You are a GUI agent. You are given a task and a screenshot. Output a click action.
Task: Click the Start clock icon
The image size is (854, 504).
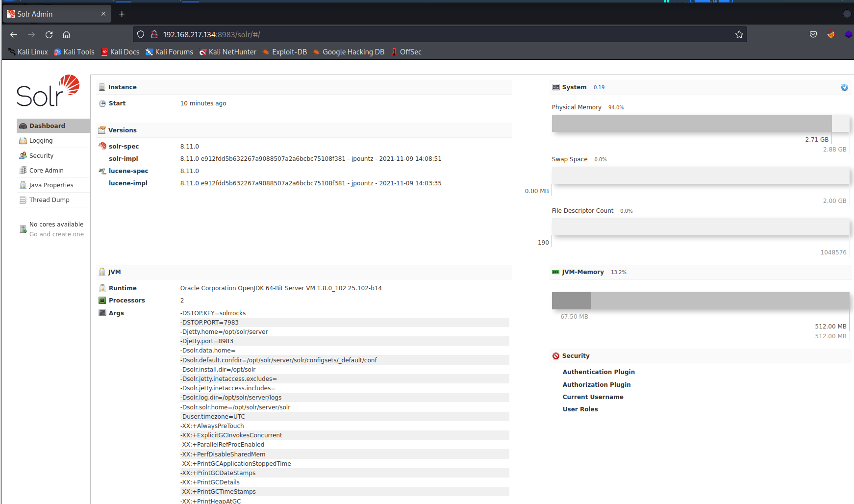coord(102,103)
